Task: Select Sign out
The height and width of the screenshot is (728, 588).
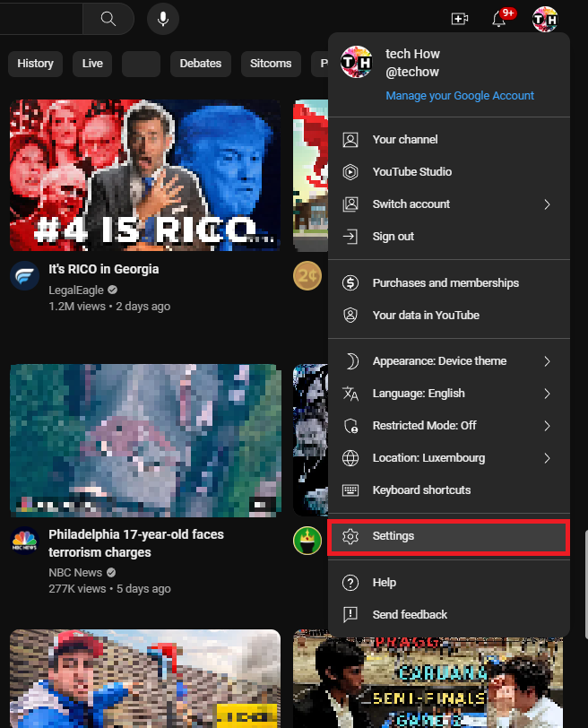Action: (449, 237)
